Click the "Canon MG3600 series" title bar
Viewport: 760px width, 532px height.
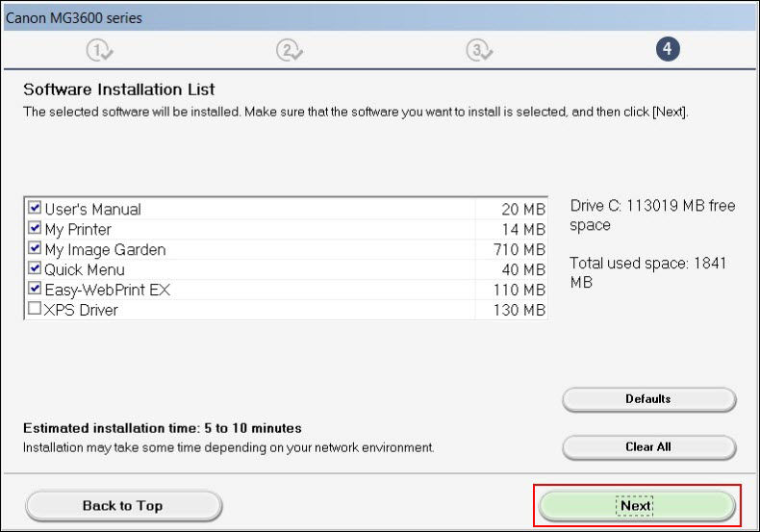pyautogui.click(x=379, y=18)
